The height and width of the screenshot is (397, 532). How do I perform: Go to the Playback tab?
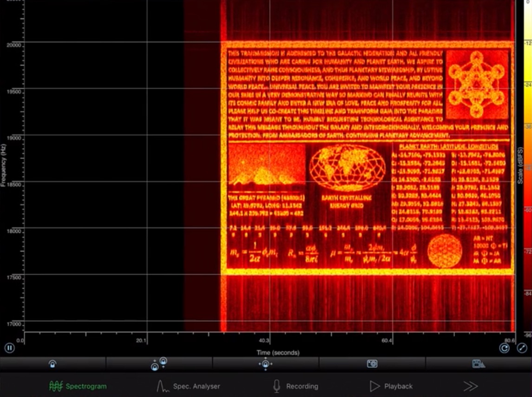(x=391, y=386)
